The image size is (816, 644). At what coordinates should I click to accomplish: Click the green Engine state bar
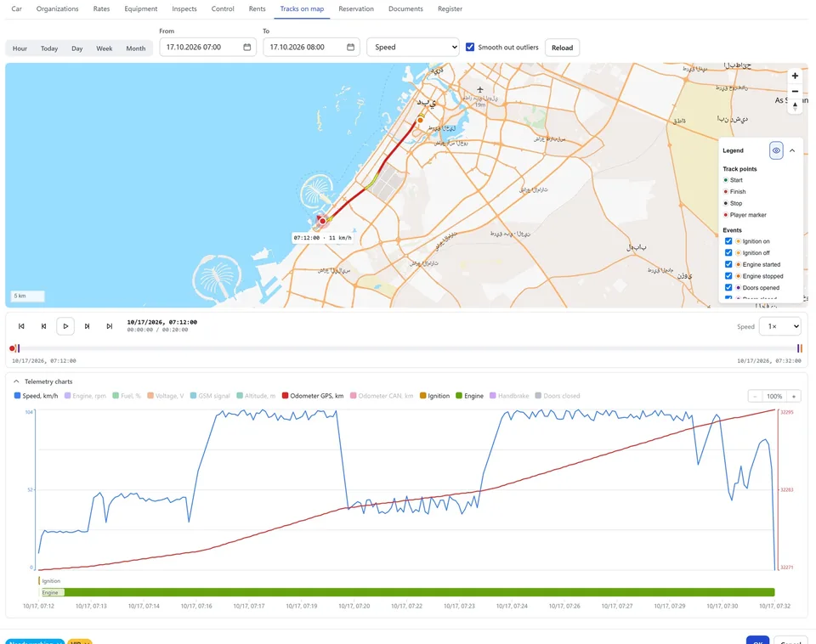406,592
